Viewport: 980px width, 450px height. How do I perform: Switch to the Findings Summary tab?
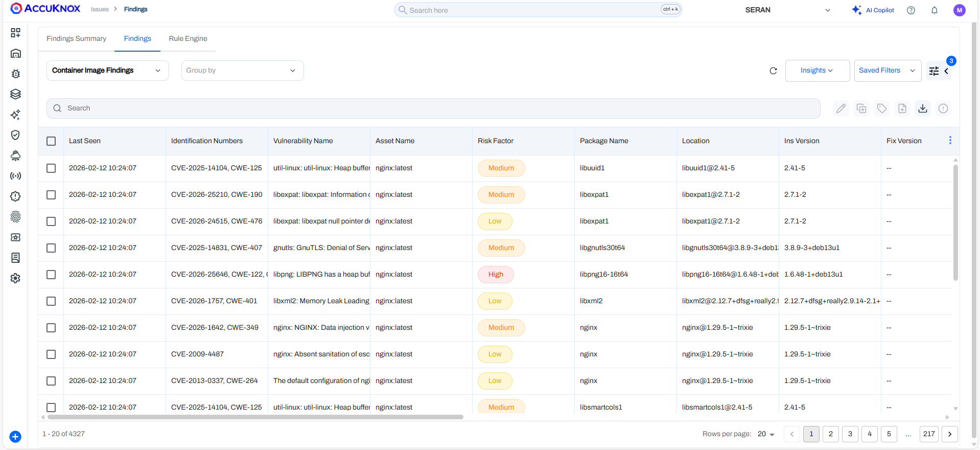click(x=76, y=39)
